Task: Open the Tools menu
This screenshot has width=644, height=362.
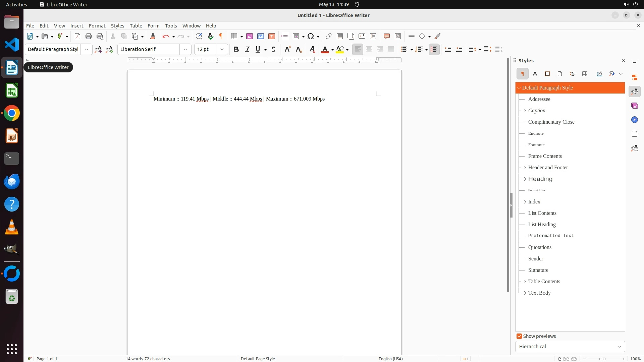Action: tap(171, 26)
